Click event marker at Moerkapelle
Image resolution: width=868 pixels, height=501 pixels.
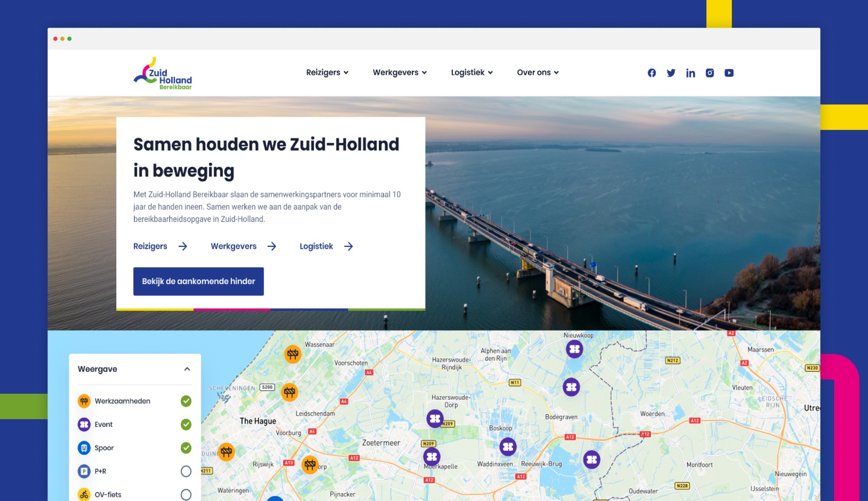coord(432,456)
